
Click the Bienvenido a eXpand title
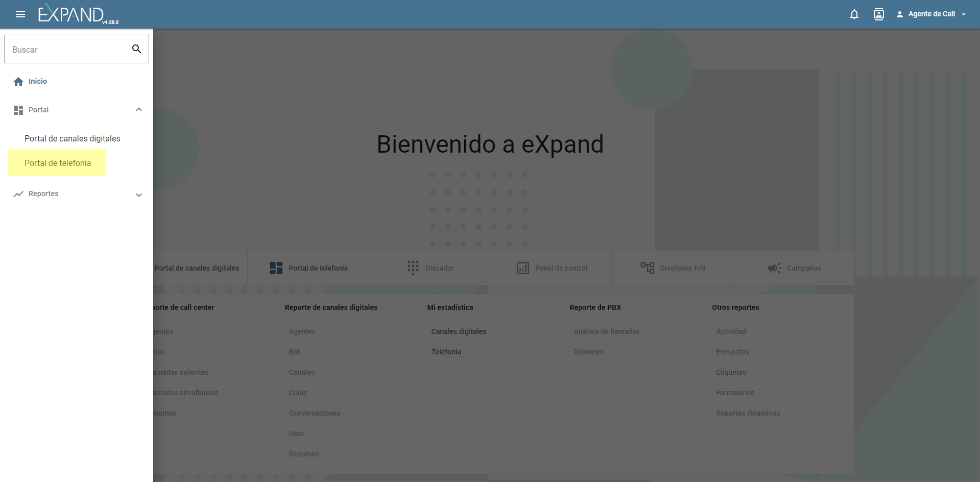490,144
